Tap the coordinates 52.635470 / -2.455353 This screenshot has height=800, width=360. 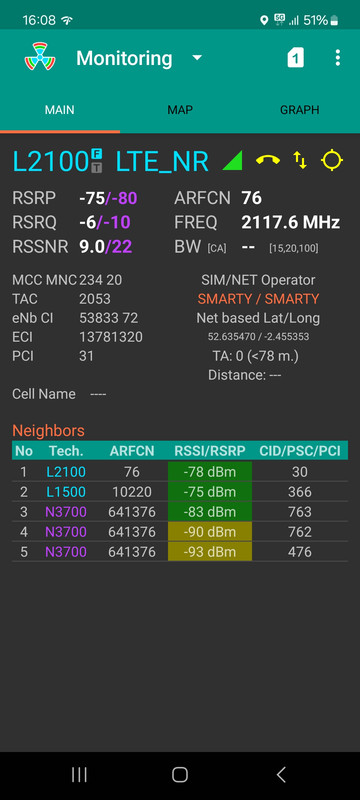coord(259,337)
